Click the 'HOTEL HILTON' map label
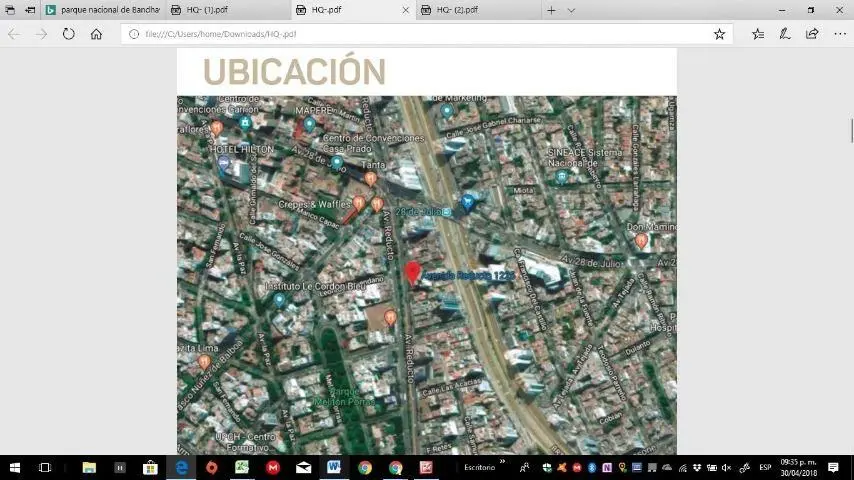 (242, 149)
